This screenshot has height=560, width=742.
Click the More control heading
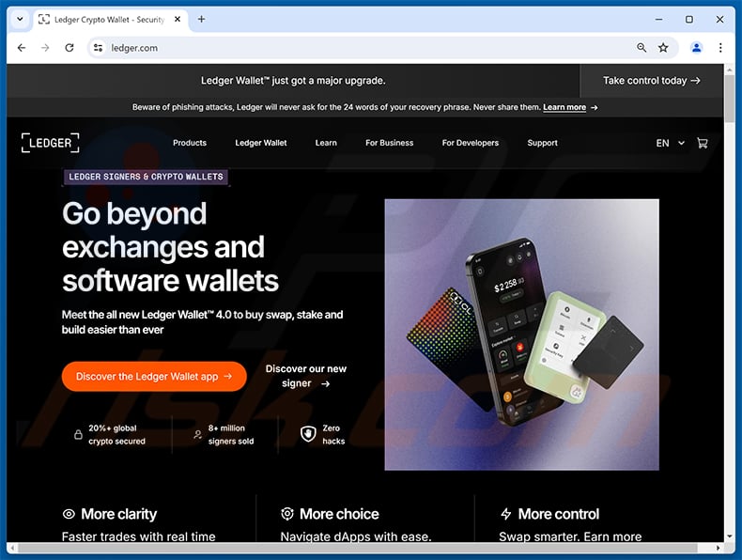coord(559,514)
